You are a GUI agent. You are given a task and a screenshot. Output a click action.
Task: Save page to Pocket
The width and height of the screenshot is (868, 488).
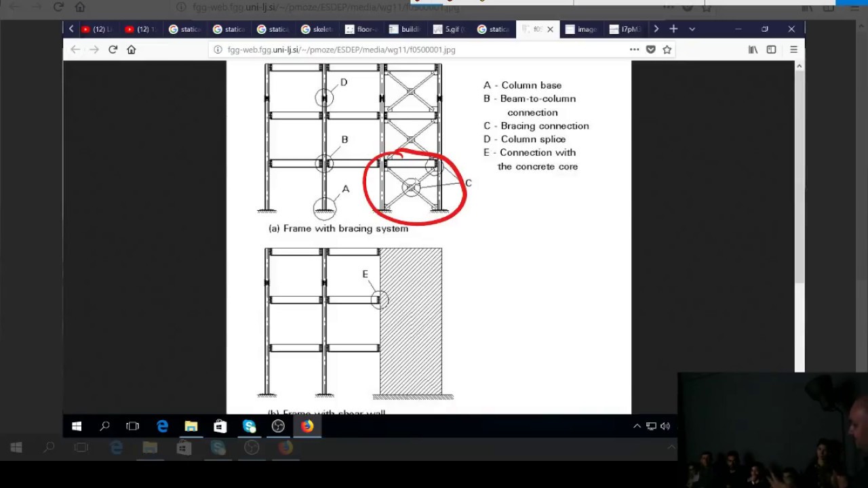coord(651,49)
